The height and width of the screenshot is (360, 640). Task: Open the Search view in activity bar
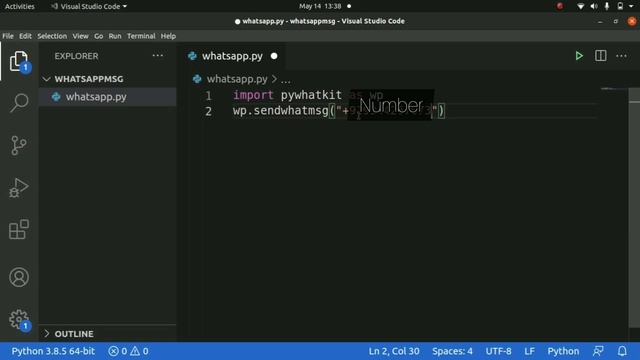point(19,103)
